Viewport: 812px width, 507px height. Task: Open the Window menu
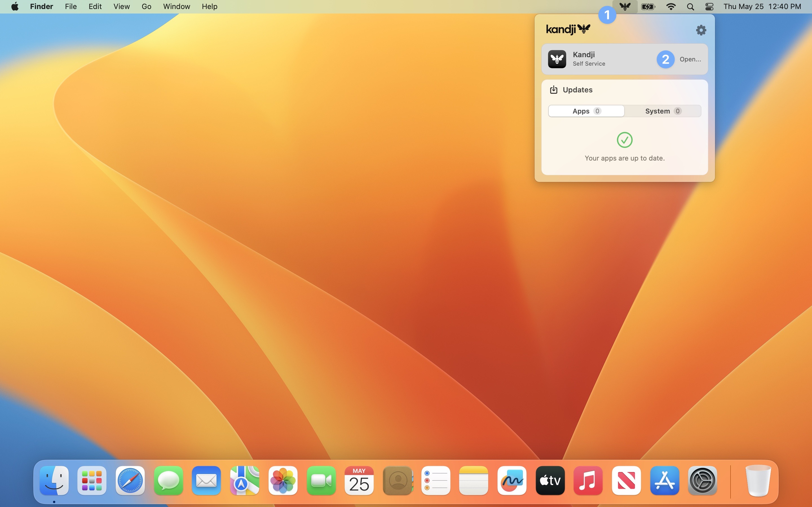[176, 6]
